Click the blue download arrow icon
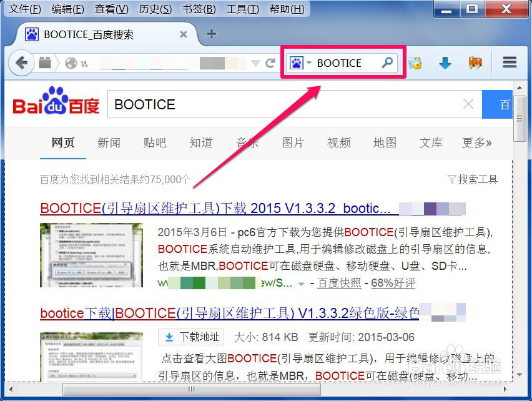 (x=445, y=62)
